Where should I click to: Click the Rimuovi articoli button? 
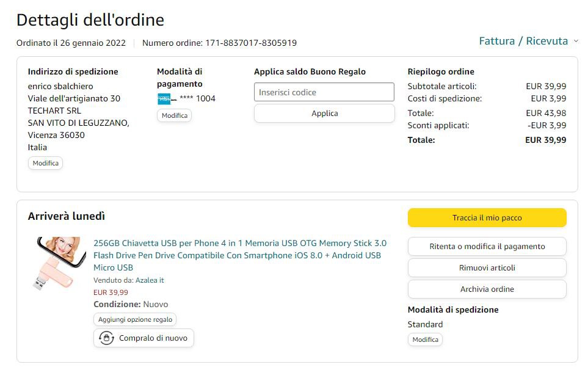pyautogui.click(x=487, y=268)
